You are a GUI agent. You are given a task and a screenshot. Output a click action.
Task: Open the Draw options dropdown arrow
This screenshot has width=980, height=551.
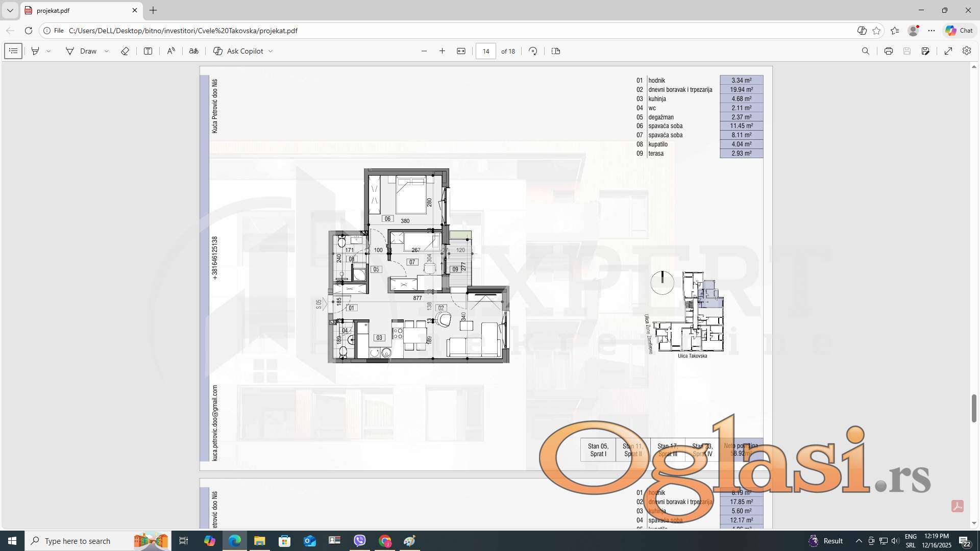tap(107, 51)
